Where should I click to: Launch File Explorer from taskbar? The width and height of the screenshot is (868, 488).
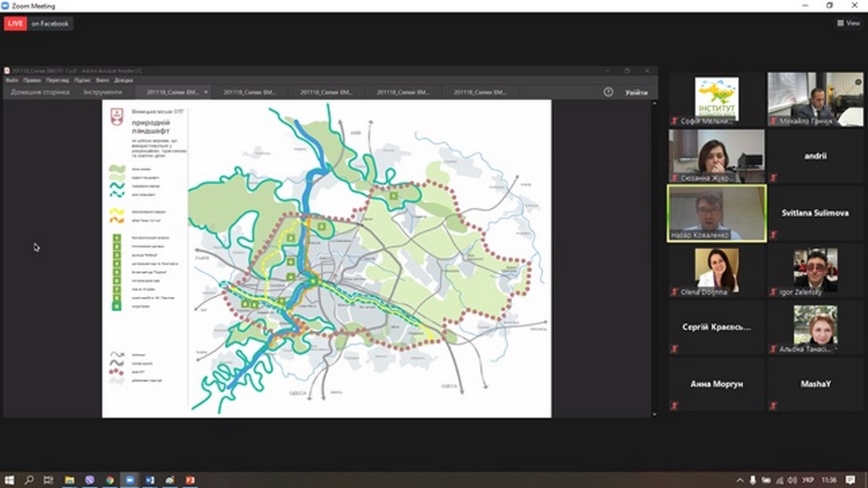coord(69,480)
